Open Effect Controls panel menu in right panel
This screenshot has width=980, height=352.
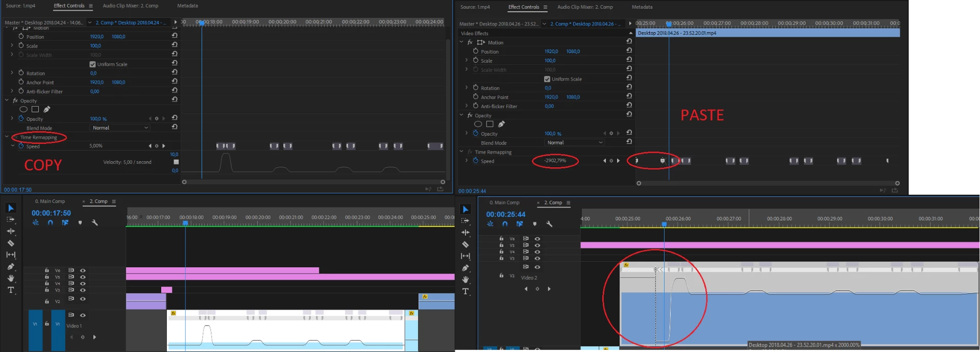tap(545, 7)
